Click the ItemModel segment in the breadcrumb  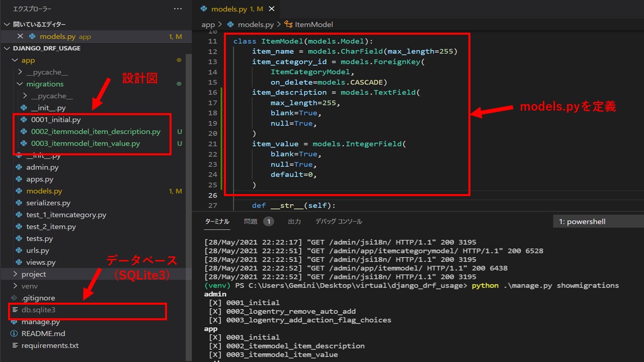click(314, 24)
